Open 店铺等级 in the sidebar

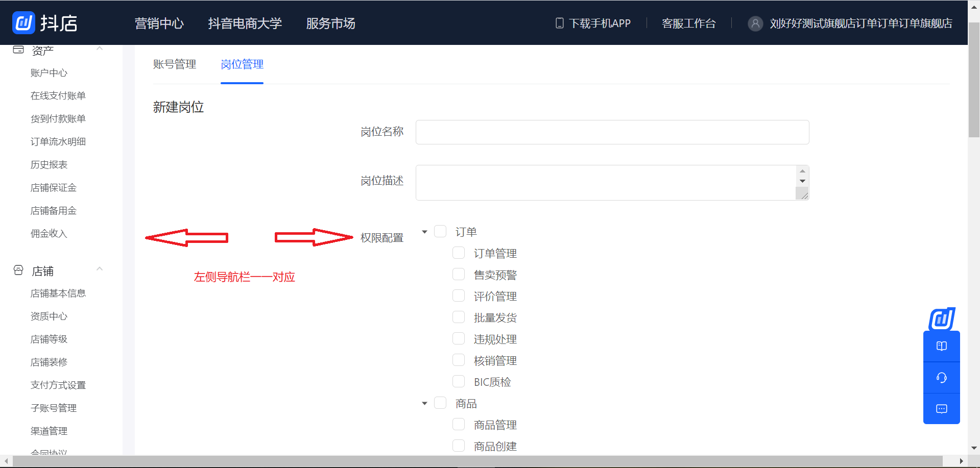tap(49, 339)
